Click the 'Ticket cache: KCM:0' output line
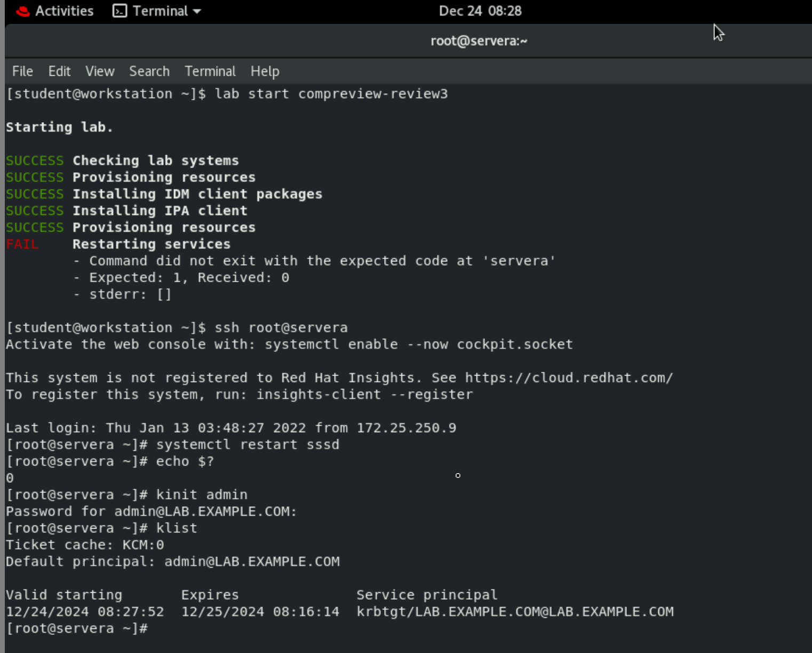 click(x=85, y=544)
